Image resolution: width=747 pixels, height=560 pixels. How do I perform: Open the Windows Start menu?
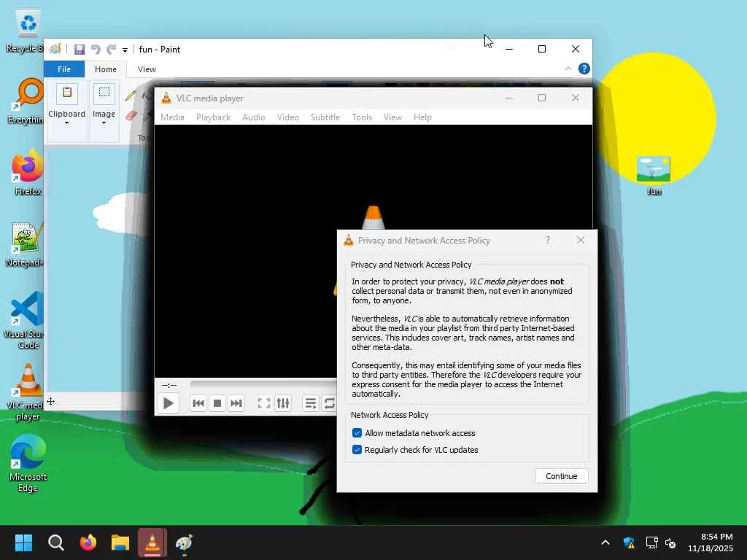point(23,542)
